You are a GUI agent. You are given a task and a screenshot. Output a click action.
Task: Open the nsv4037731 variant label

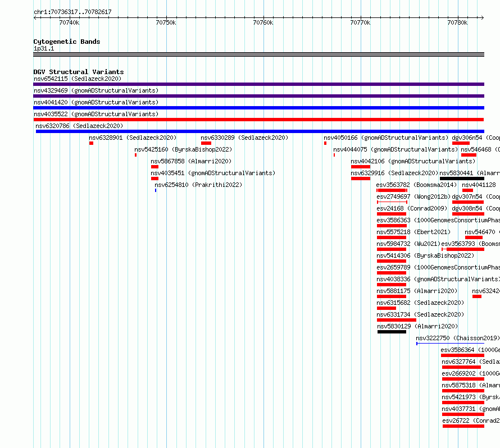tap(471, 409)
